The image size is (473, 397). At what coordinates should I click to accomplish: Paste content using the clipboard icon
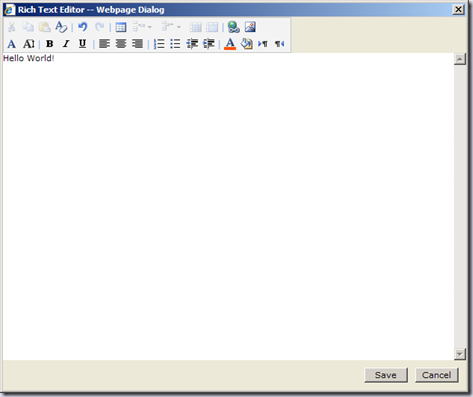(x=45, y=27)
